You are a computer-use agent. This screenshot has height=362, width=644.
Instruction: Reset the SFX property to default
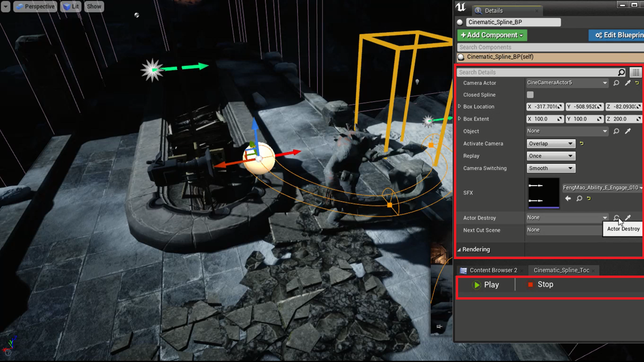tap(589, 198)
